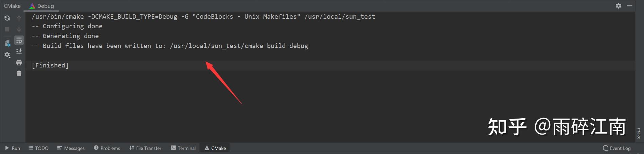The width and height of the screenshot is (644, 154).
Task: Open tool window gear options
Action: pyautogui.click(x=619, y=6)
